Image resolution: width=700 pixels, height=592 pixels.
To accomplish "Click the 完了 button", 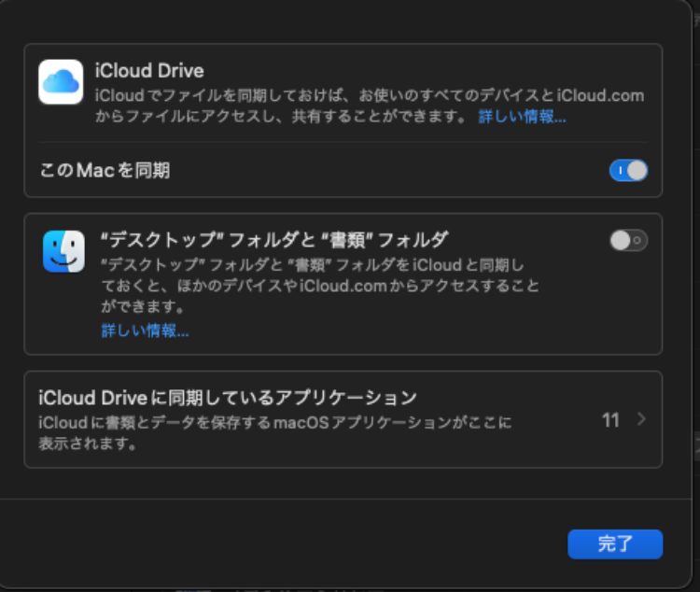I will (x=615, y=543).
